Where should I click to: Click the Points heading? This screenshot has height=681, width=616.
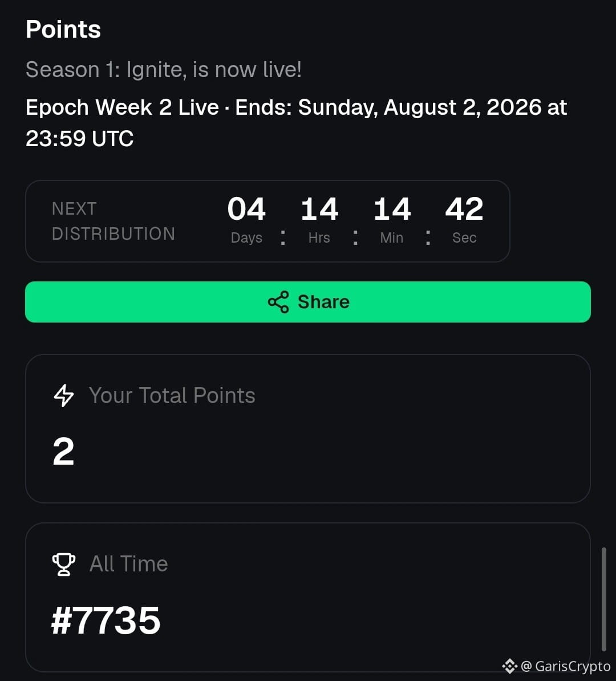(x=63, y=29)
